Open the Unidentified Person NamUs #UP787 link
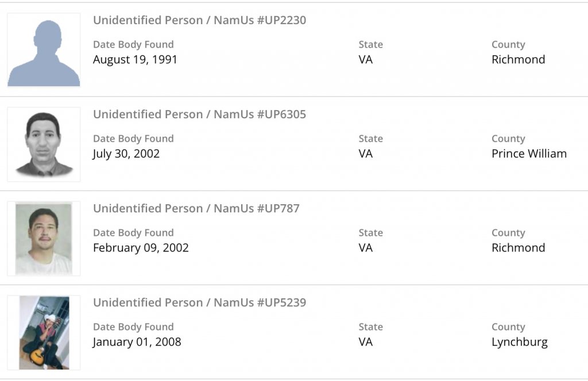The width and height of the screenshot is (588, 381). (196, 208)
